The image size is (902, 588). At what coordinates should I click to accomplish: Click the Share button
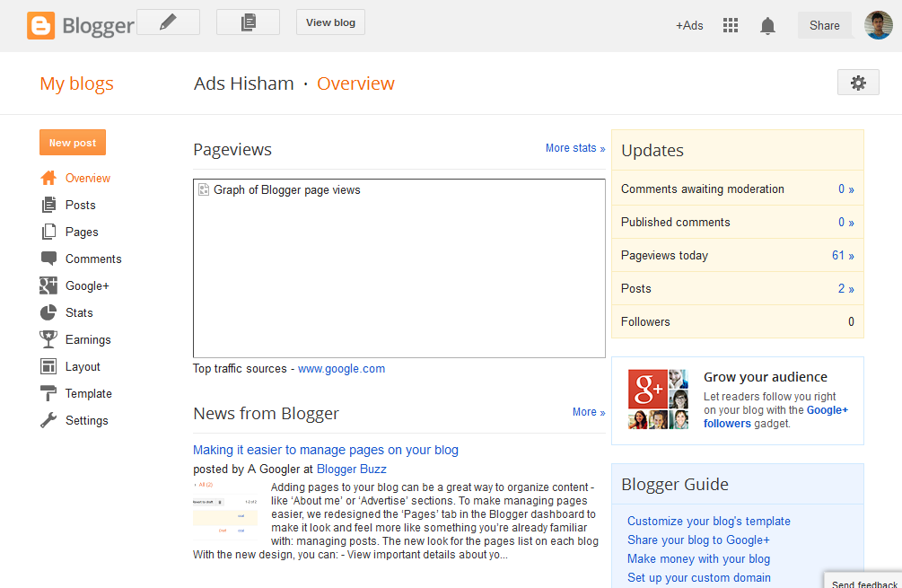824,25
